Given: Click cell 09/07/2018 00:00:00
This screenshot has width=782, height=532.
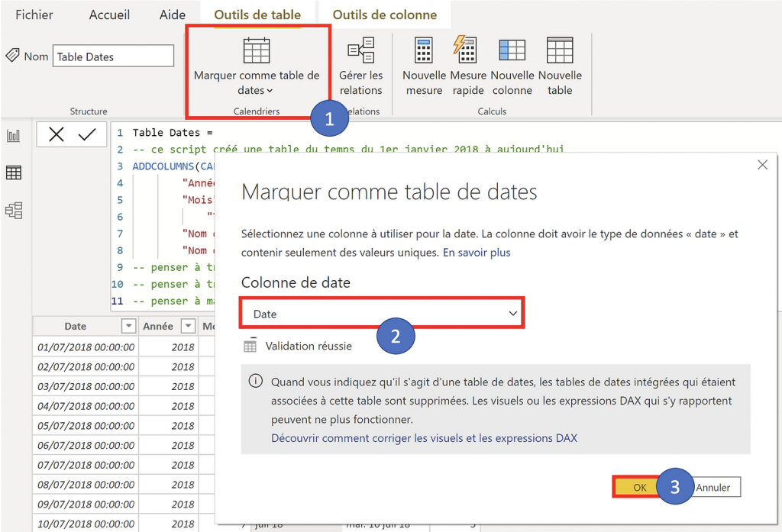Looking at the screenshot, I should (86, 504).
